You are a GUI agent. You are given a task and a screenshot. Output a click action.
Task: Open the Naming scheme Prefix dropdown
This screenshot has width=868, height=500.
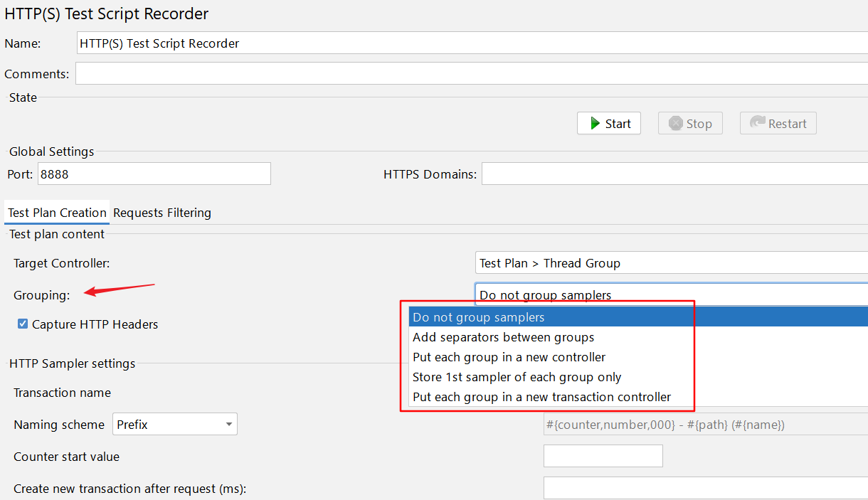(x=174, y=425)
